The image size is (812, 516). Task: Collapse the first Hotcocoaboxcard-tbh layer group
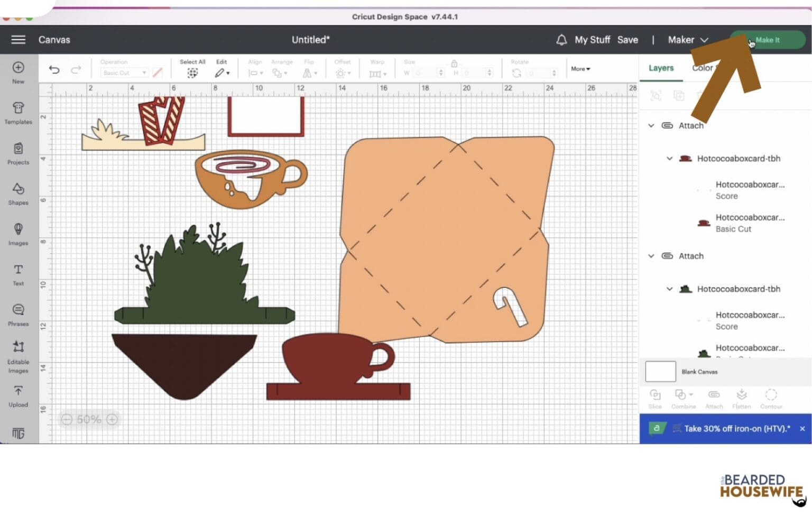pyautogui.click(x=669, y=159)
